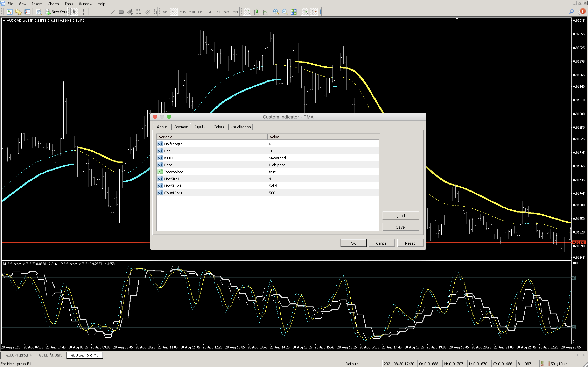Click the tile windows icon

[293, 12]
